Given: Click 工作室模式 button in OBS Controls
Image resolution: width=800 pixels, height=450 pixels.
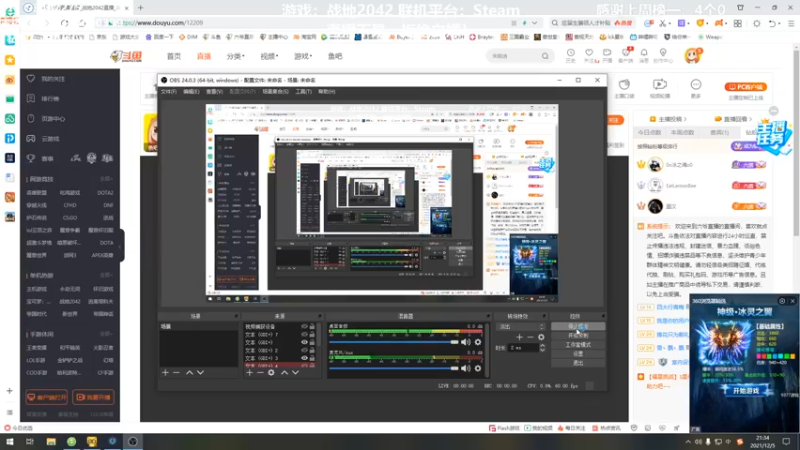Looking at the screenshot, I should (x=578, y=345).
